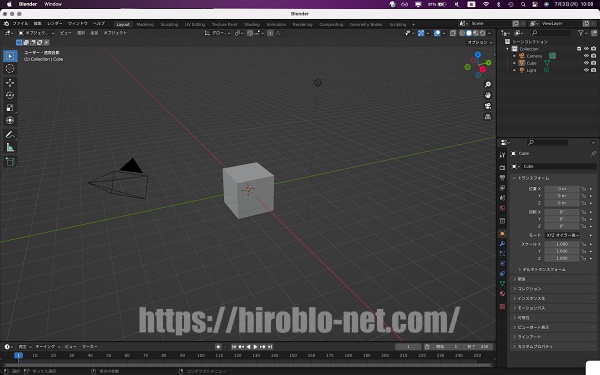Viewport: 600px width, 375px height.
Task: Select the Rotate tool
Action: click(x=10, y=95)
